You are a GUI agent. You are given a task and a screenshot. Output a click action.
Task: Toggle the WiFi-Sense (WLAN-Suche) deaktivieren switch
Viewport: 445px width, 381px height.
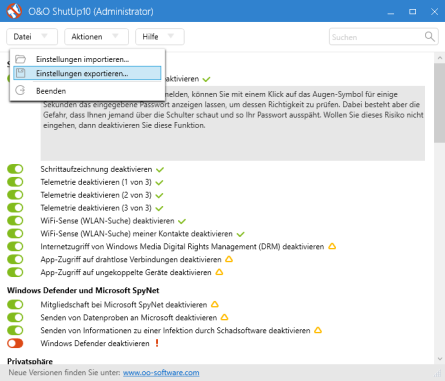(x=15, y=221)
